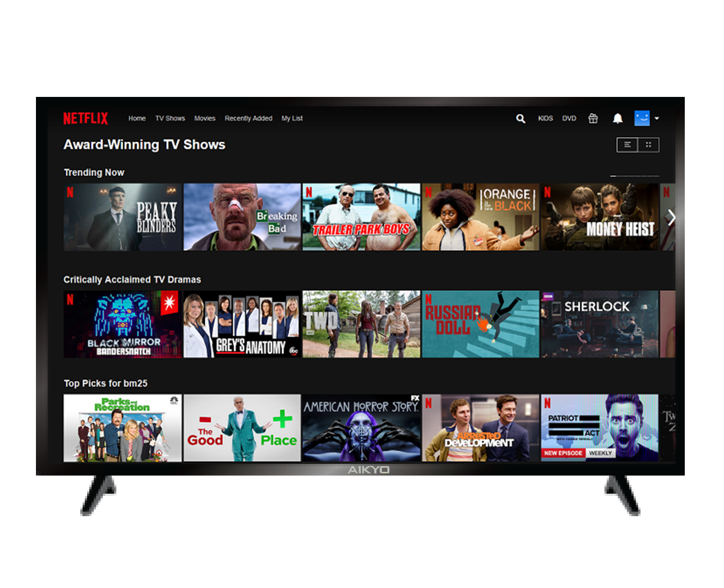This screenshot has width=724, height=588.
Task: Open the Movies menu
Action: coord(205,118)
